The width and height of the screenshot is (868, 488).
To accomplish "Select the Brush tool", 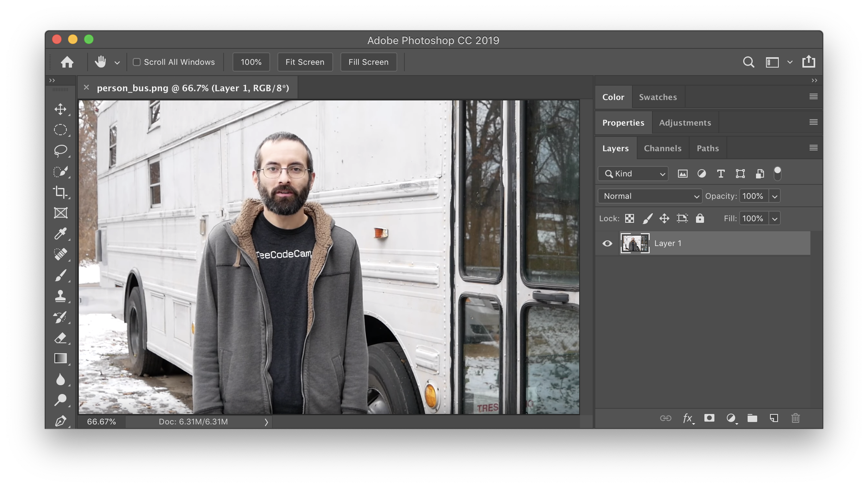I will pyautogui.click(x=61, y=275).
